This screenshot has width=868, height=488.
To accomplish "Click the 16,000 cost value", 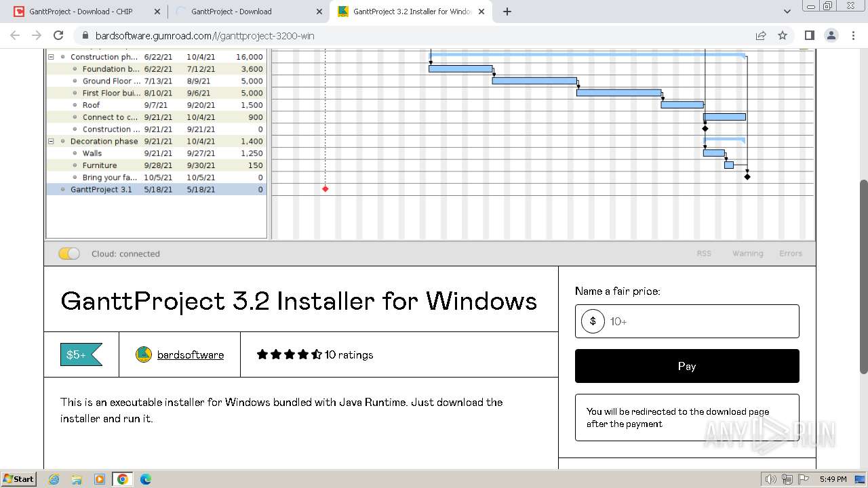I will (250, 57).
